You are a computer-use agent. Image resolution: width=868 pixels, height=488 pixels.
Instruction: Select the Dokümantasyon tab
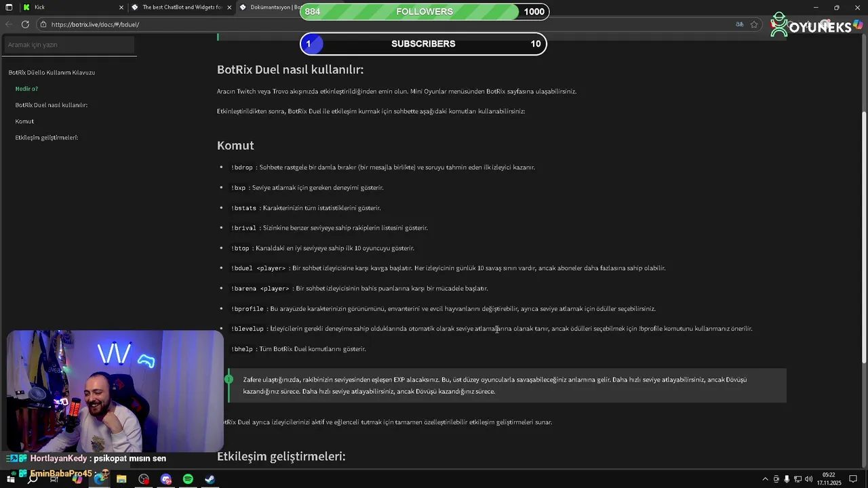(x=270, y=7)
